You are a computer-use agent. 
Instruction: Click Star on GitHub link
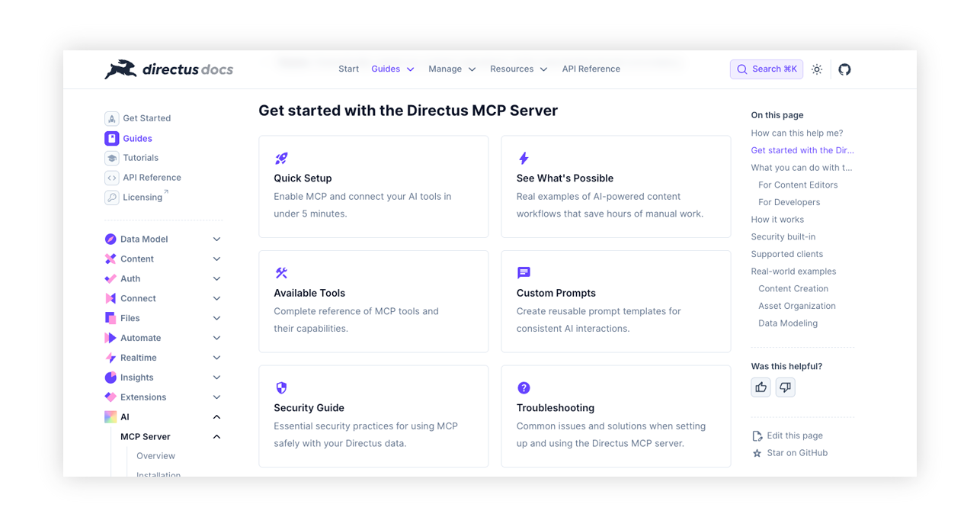(x=796, y=453)
